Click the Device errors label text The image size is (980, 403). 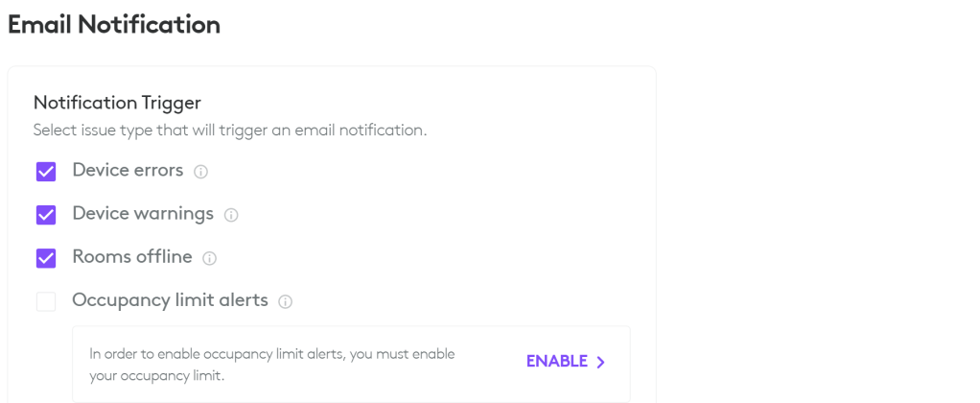coord(128,171)
